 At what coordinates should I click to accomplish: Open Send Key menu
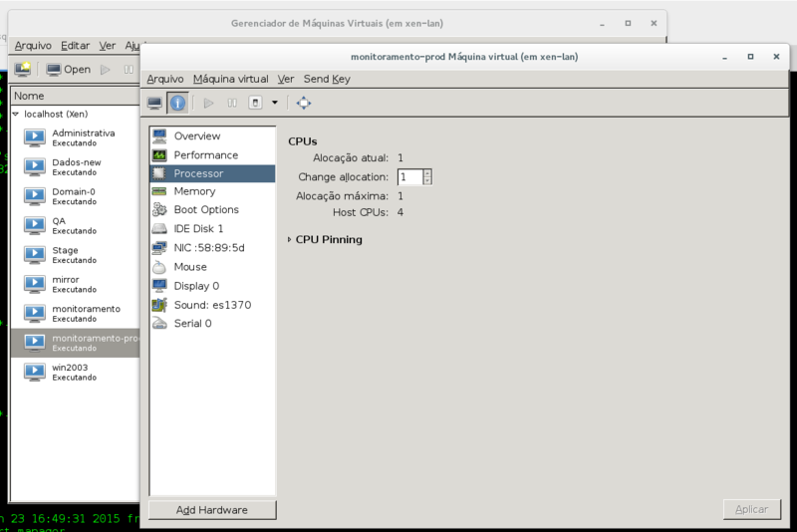(327, 79)
